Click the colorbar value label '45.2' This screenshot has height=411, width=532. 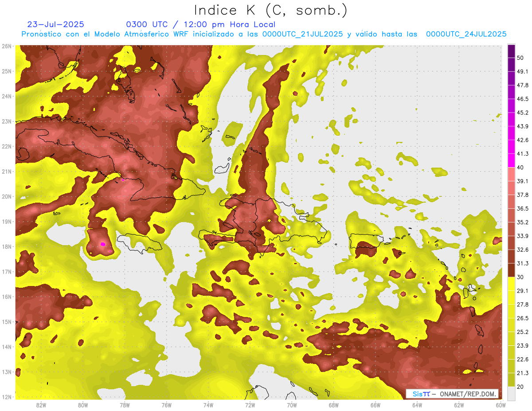tap(522, 113)
